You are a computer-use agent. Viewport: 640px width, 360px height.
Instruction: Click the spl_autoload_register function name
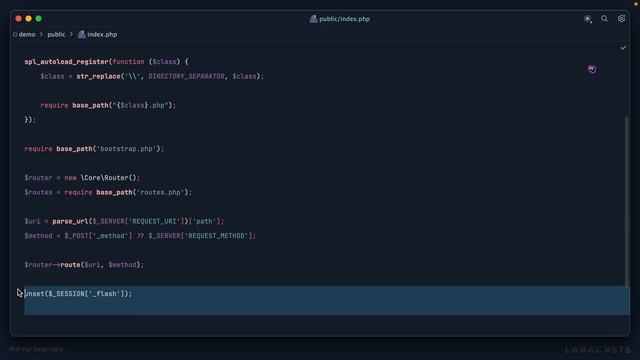(66, 62)
